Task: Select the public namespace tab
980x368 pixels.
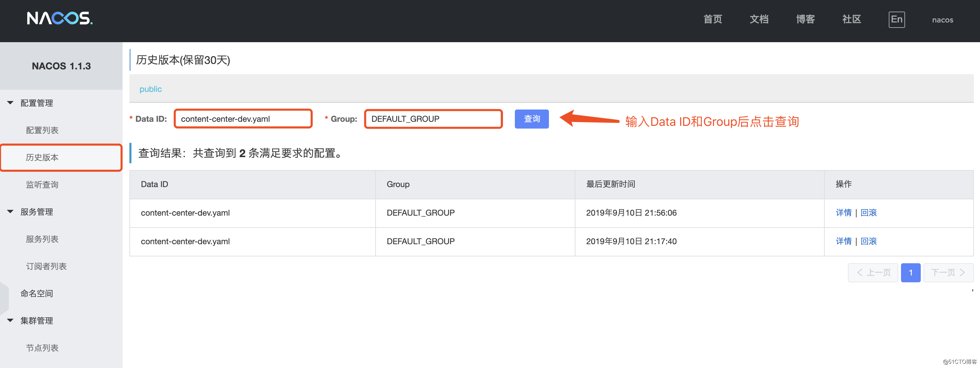Action: (150, 89)
